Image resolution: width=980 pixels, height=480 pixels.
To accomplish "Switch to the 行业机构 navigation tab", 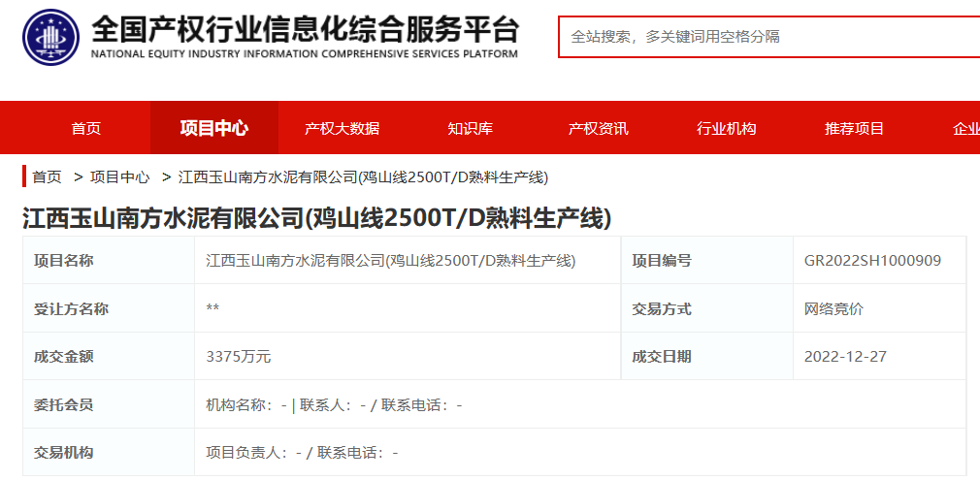I will coord(726,128).
